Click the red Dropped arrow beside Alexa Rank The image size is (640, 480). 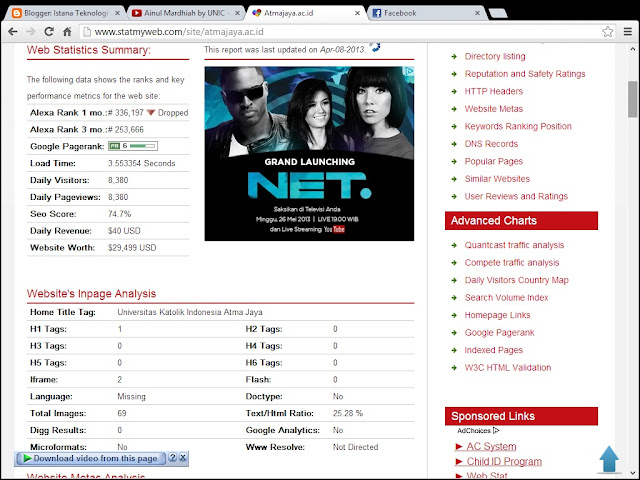click(x=151, y=113)
